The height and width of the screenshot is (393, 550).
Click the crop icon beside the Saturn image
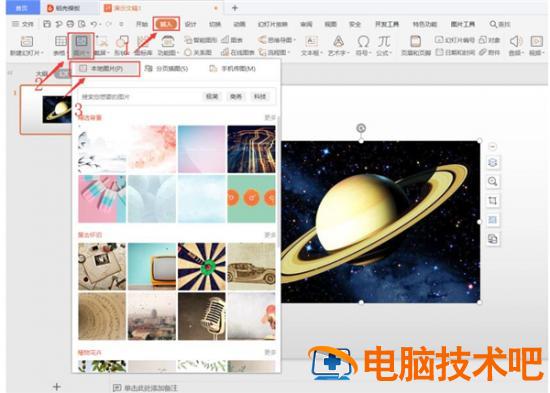pos(493,201)
